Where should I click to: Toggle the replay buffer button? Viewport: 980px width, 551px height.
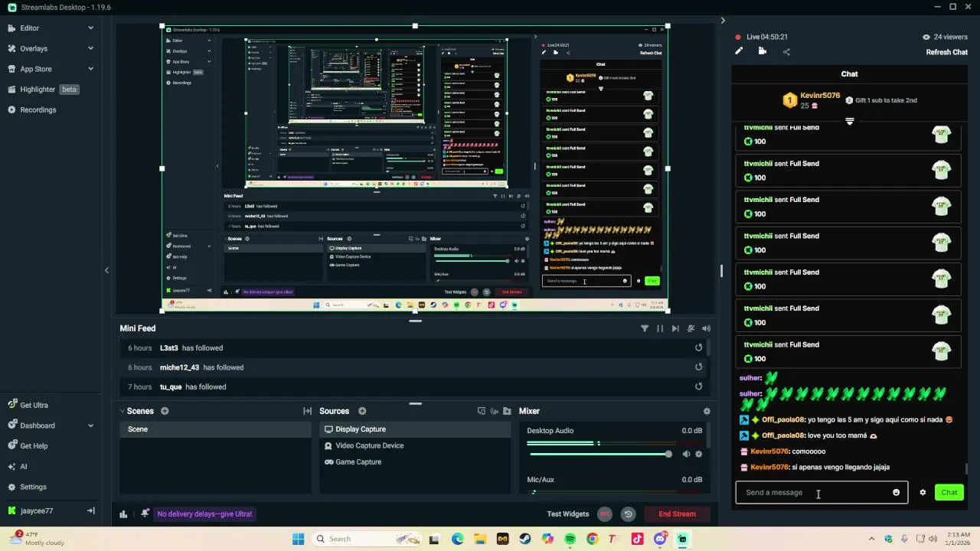[628, 514]
